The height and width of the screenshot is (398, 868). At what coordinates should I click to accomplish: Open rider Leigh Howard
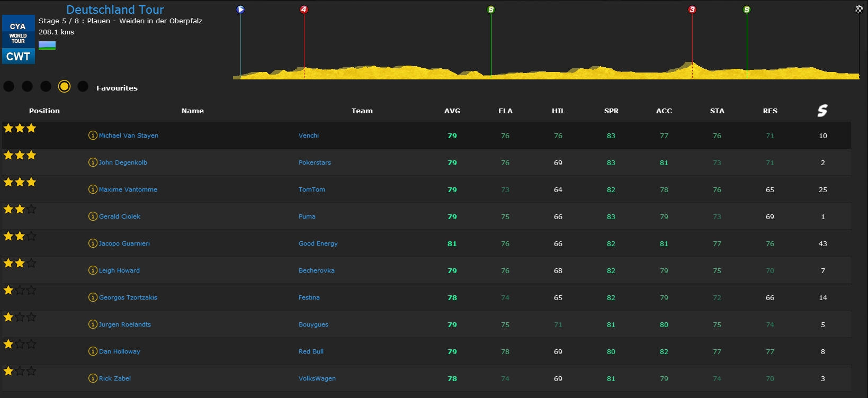coord(119,270)
